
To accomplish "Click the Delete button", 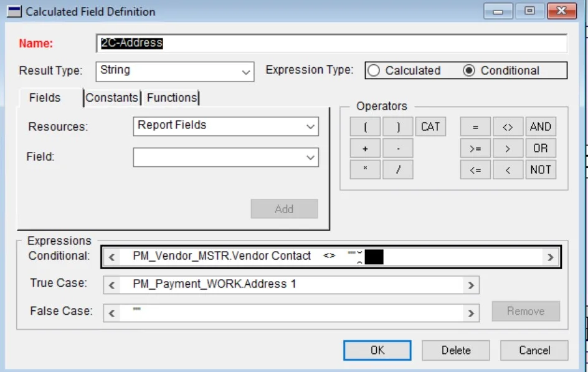I will tap(455, 350).
